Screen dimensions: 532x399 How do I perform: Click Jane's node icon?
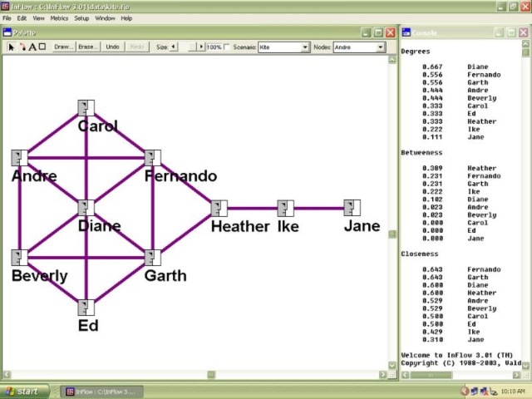[x=352, y=208]
